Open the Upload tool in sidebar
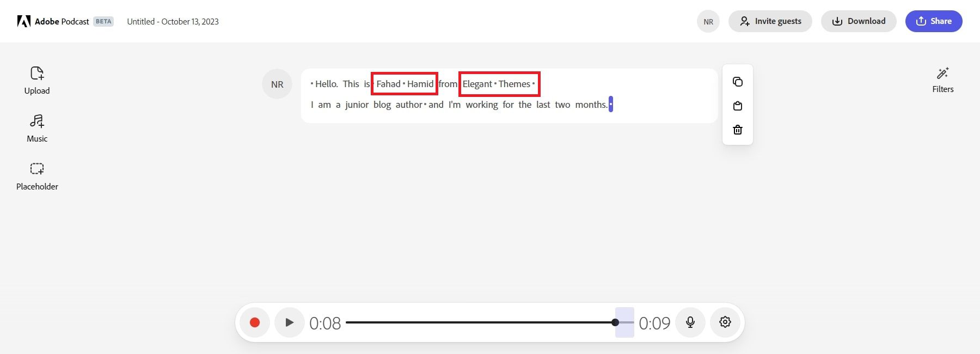The width and height of the screenshot is (980, 354). [x=37, y=81]
